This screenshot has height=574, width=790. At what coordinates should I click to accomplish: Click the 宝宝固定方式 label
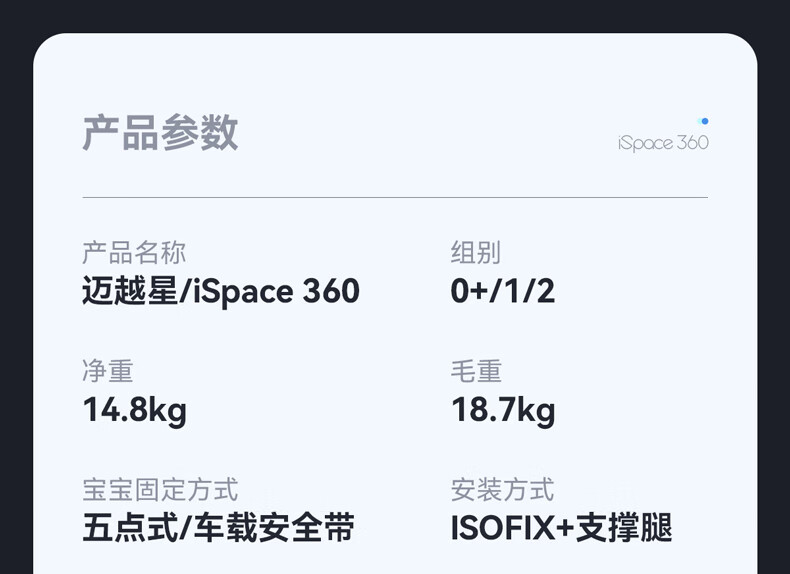(x=160, y=489)
